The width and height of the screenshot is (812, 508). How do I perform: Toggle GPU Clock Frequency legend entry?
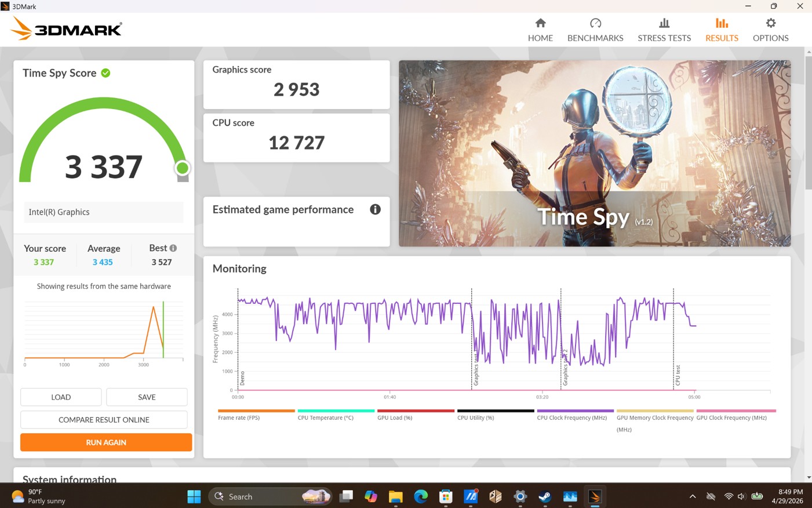[736, 414]
